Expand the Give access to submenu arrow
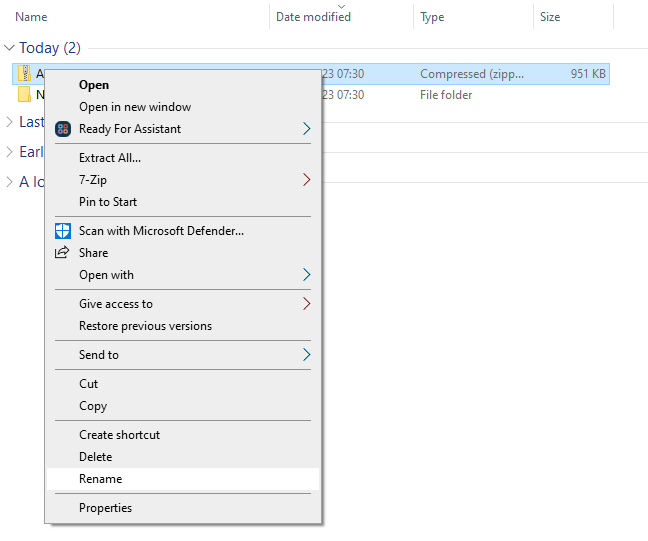The height and width of the screenshot is (541, 648). (306, 304)
